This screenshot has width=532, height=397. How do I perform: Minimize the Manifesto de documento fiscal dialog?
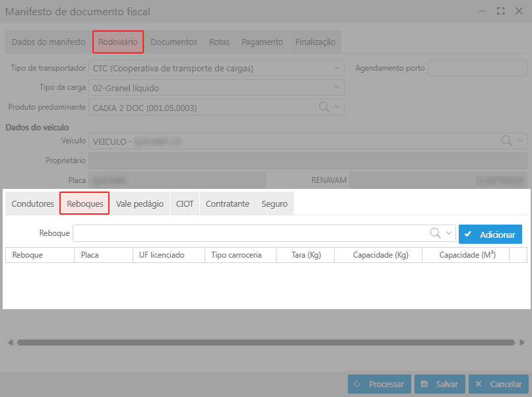tap(484, 11)
